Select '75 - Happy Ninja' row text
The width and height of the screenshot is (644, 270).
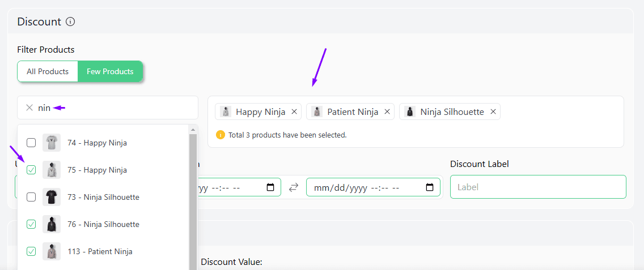pos(98,170)
